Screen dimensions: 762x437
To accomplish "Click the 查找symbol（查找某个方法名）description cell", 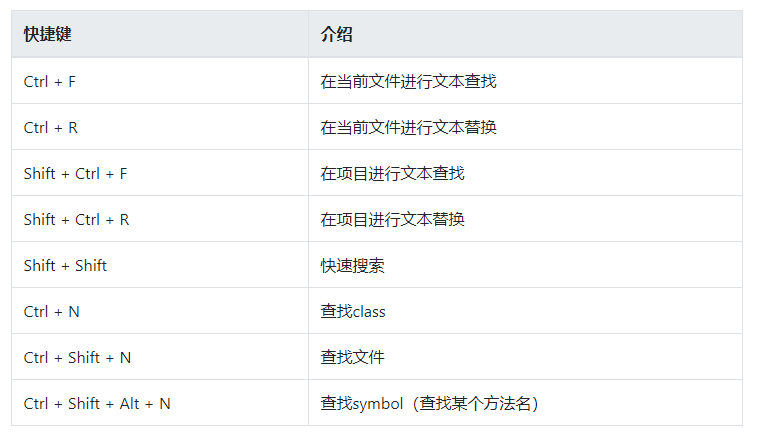I will pyautogui.click(x=430, y=403).
